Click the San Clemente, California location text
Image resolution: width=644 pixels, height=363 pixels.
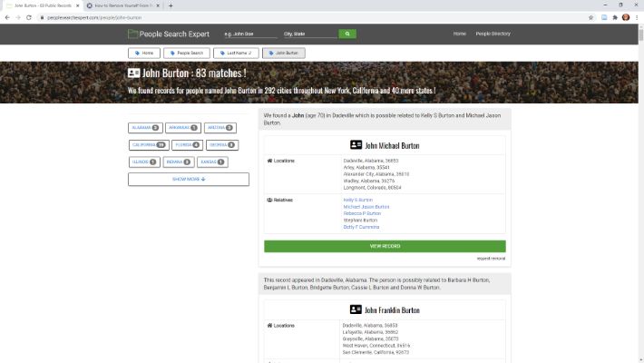pyautogui.click(x=376, y=352)
